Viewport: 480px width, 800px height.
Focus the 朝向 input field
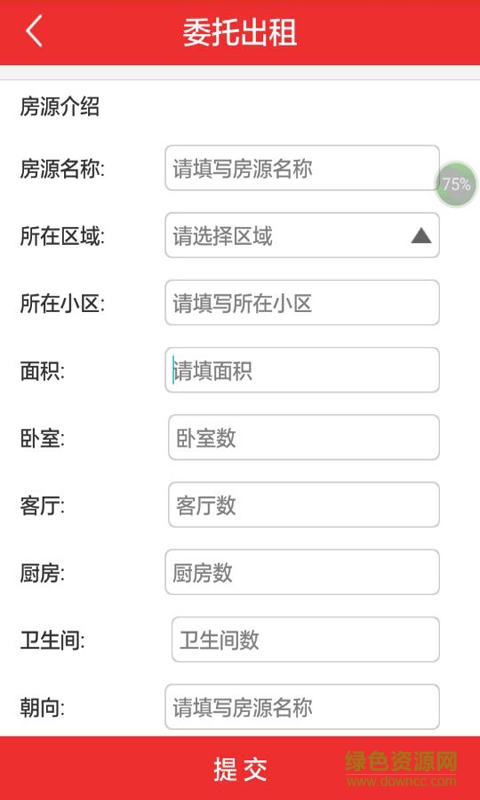coord(302,707)
